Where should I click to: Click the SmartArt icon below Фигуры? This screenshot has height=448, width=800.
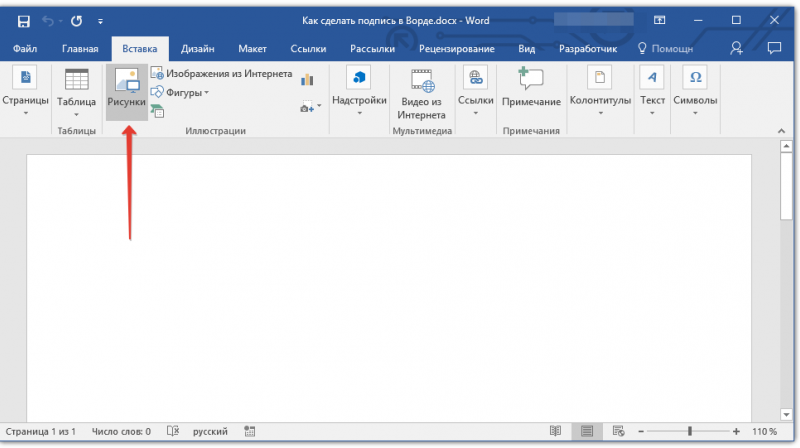coord(157,111)
